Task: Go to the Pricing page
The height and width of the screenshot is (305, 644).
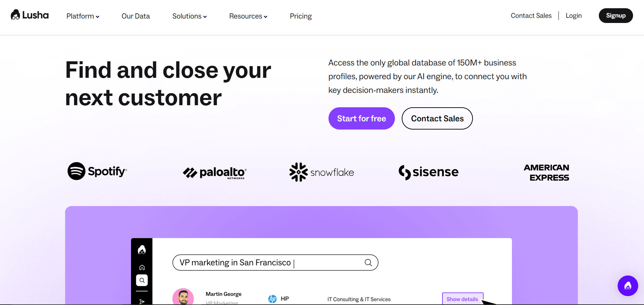Action: point(301,16)
